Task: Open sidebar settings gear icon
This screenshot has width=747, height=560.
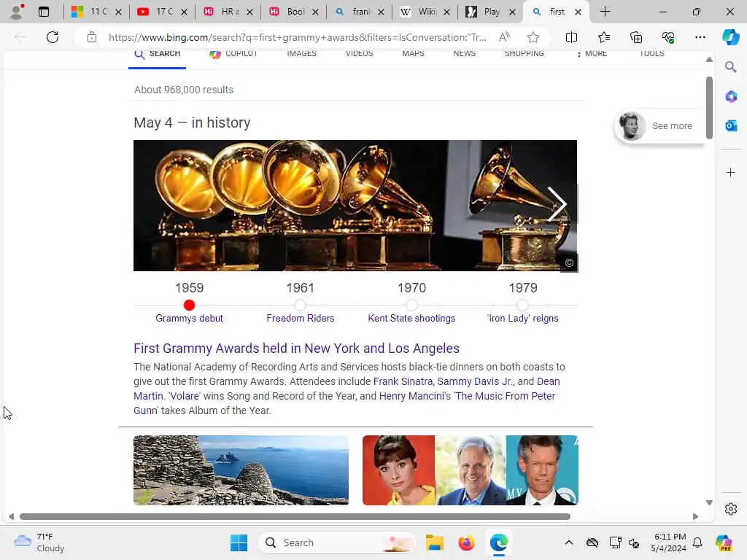Action: [731, 509]
